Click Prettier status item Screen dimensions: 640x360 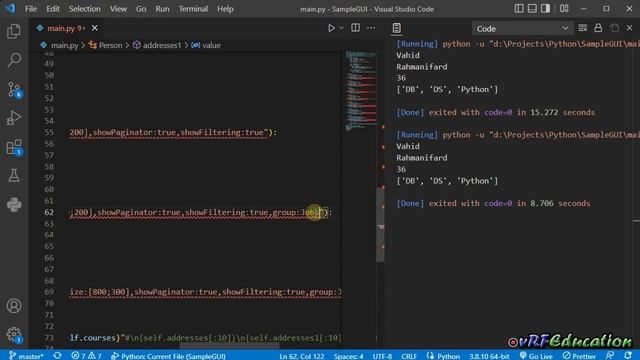(579, 356)
